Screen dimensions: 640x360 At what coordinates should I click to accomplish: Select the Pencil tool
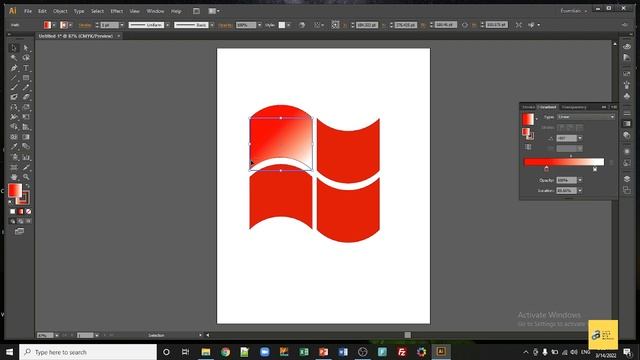click(x=26, y=87)
